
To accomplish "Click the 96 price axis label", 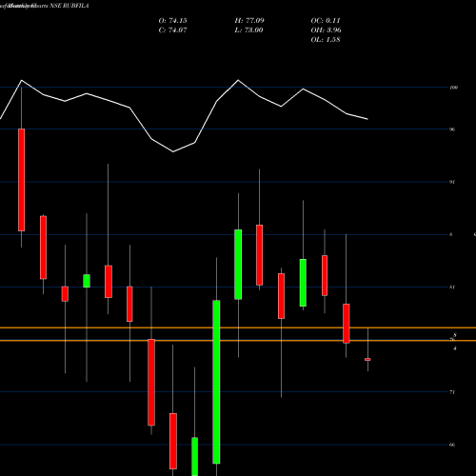I will click(x=452, y=129).
